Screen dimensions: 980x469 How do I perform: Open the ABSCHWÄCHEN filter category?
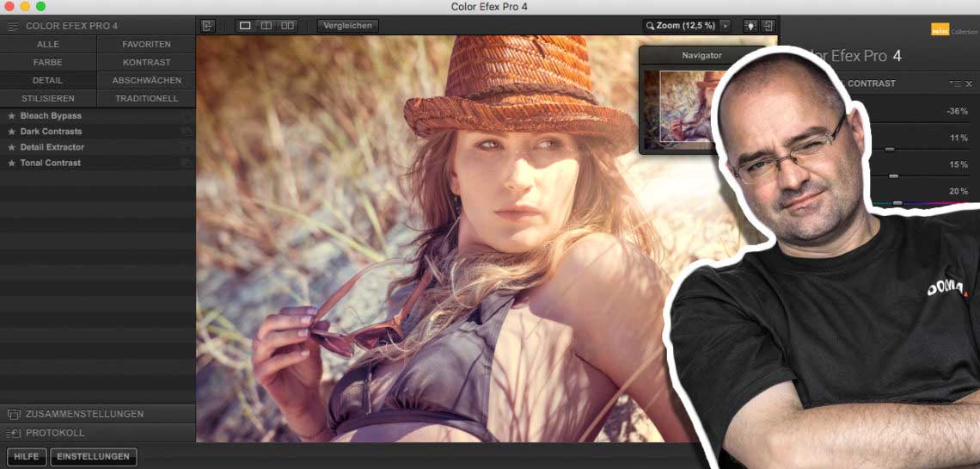click(146, 81)
